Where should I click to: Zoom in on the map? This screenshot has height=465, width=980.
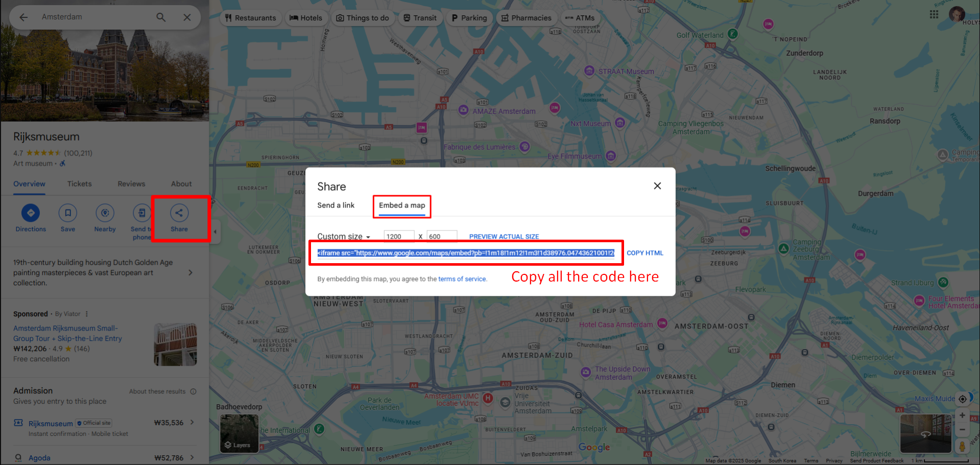[962, 415]
